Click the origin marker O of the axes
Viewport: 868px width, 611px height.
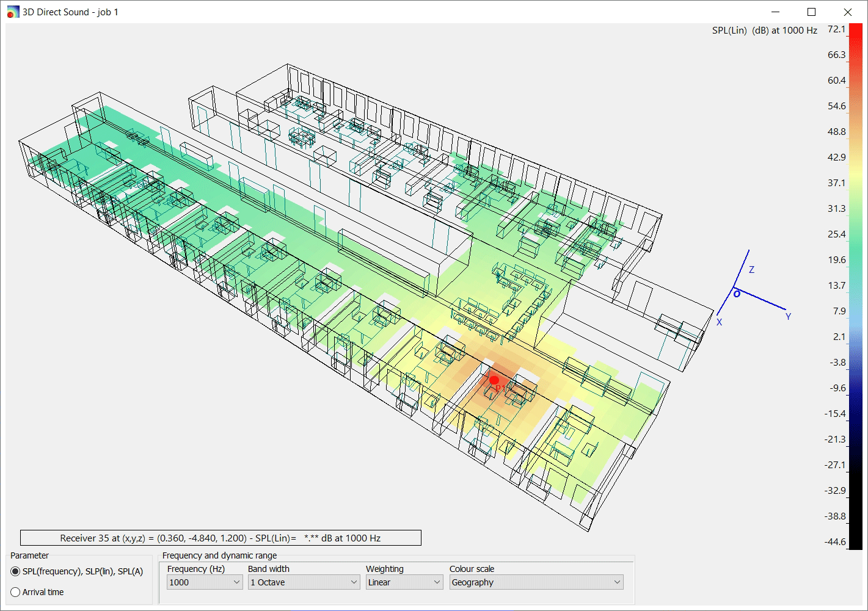point(737,294)
